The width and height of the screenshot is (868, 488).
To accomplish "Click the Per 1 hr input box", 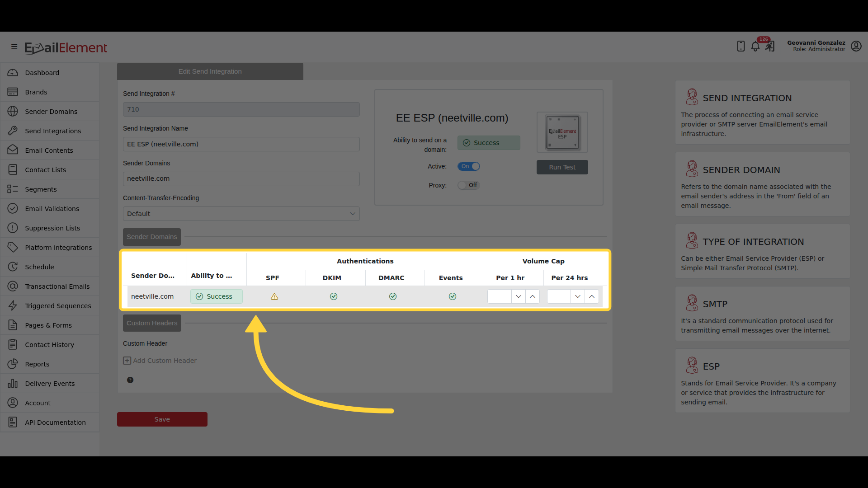I will pos(500,296).
